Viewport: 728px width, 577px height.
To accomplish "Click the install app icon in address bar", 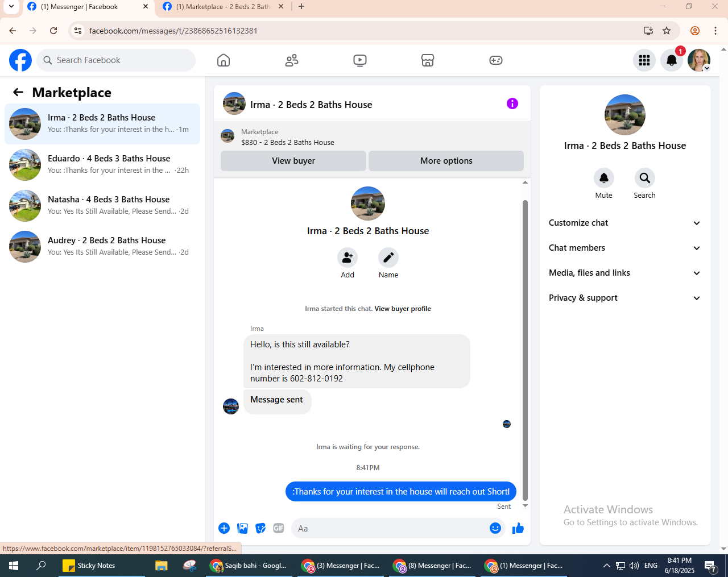I will tap(648, 31).
